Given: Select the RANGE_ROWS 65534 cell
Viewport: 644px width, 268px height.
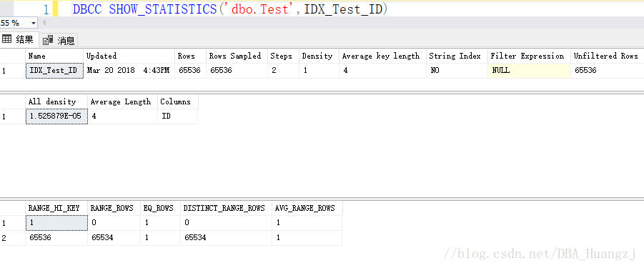Looking at the screenshot, I should pos(114,238).
